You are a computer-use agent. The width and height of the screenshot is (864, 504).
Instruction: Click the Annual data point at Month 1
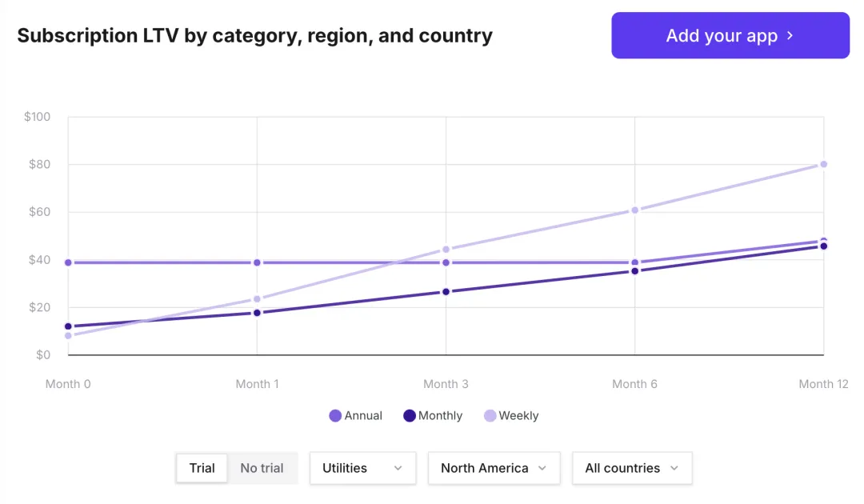pyautogui.click(x=257, y=262)
